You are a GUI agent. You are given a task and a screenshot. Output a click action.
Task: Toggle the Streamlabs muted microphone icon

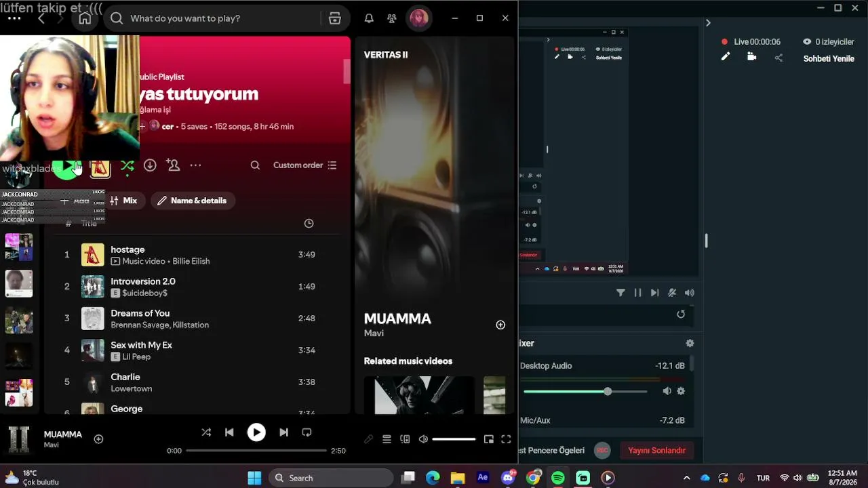(672, 293)
